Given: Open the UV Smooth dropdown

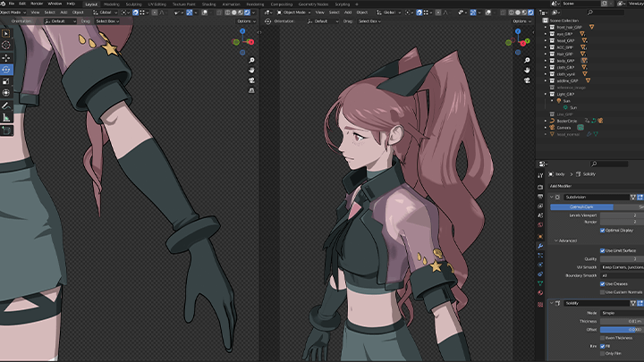Looking at the screenshot, I should (x=622, y=267).
